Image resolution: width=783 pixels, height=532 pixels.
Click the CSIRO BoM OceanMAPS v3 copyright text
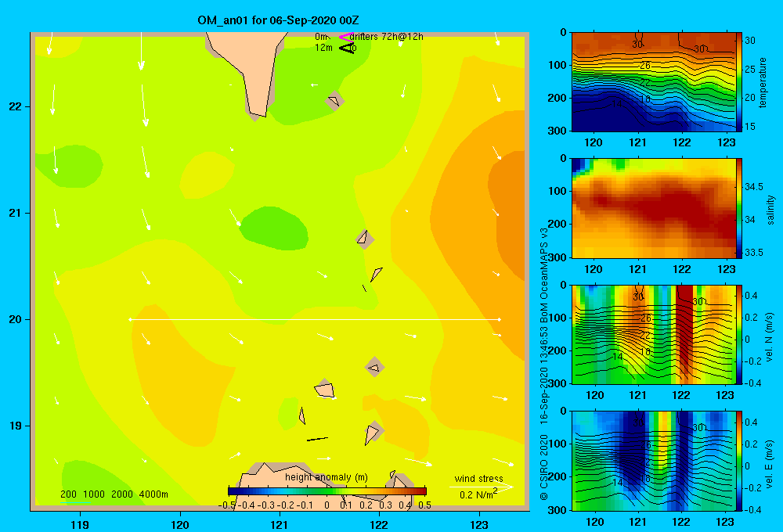click(544, 364)
